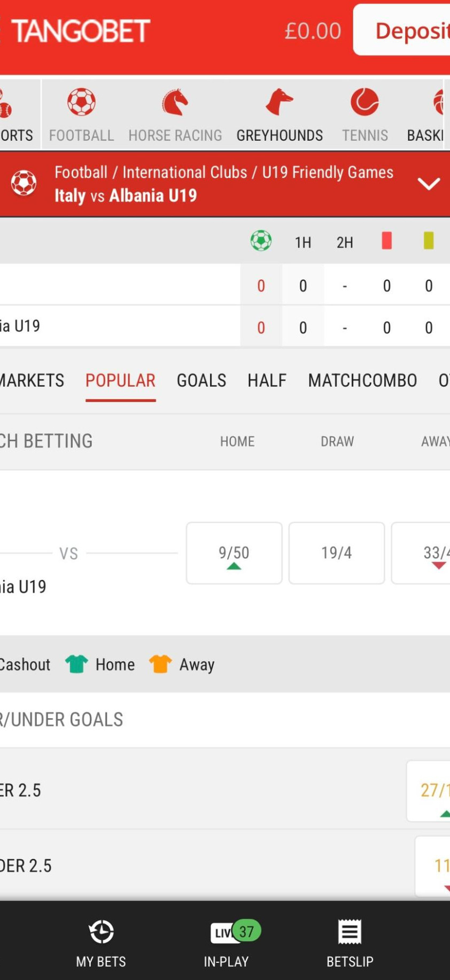
Task: Select the Horse Racing icon
Action: pos(175,103)
